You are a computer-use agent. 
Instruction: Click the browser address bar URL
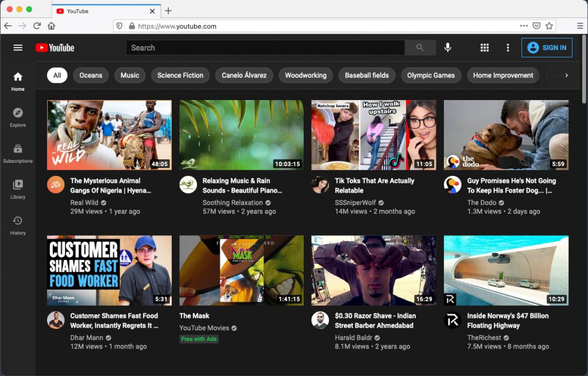(x=177, y=26)
